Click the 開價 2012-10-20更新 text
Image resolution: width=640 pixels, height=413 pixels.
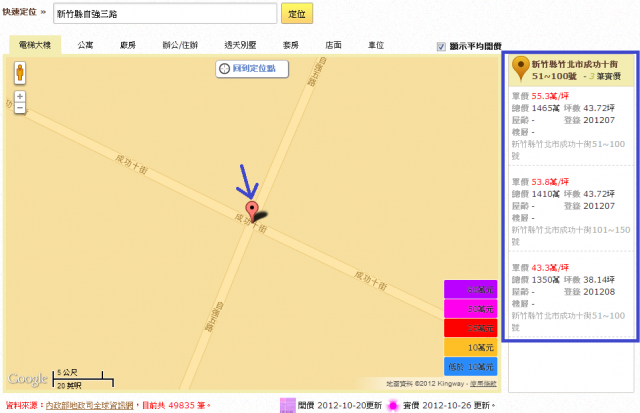pyautogui.click(x=340, y=406)
